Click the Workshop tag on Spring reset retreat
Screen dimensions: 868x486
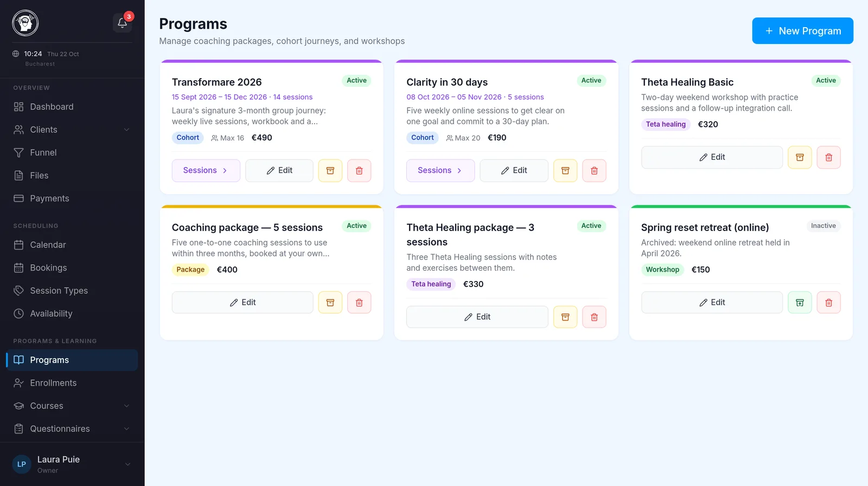click(662, 270)
